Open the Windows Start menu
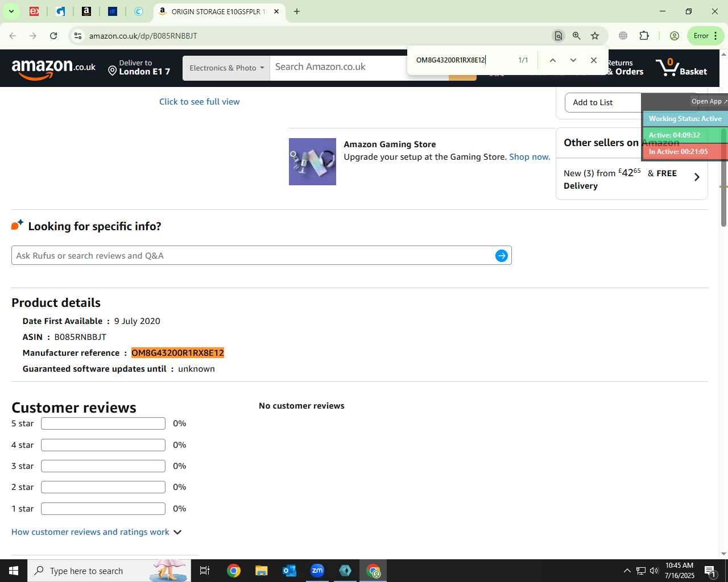This screenshot has height=582, width=728. pos(14,571)
